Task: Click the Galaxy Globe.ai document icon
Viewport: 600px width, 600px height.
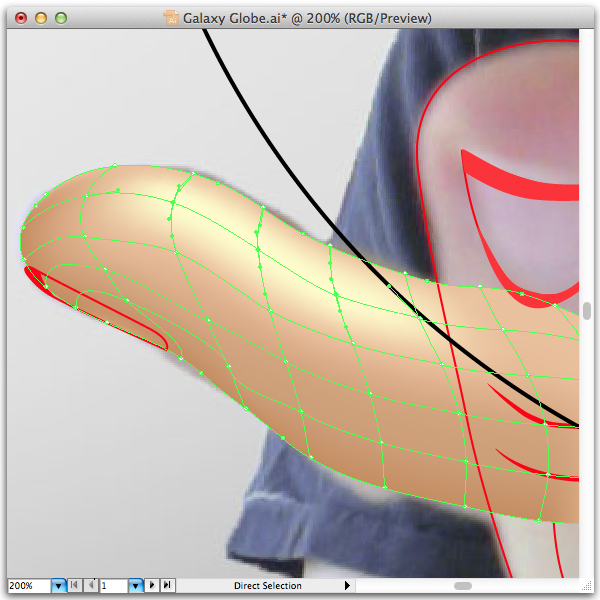Action: click(x=171, y=18)
